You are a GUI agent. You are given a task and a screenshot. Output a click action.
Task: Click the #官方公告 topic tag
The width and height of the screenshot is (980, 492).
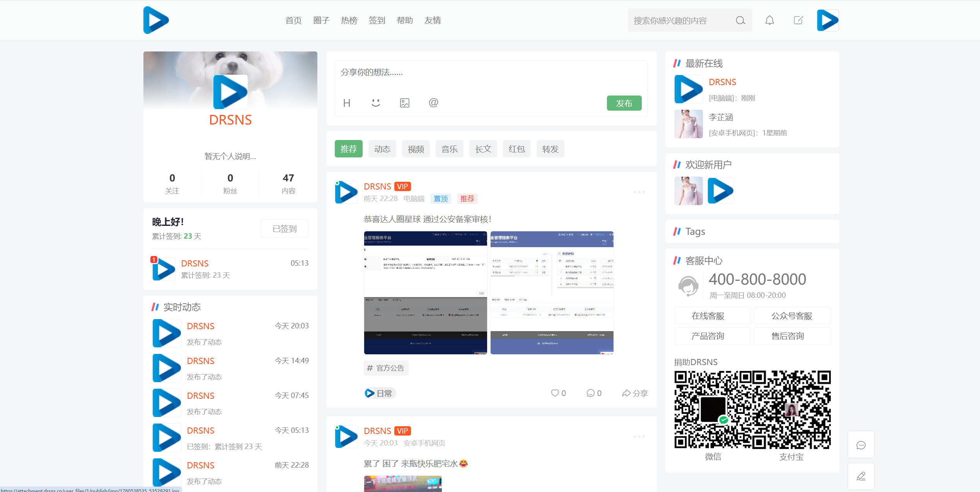click(x=385, y=368)
